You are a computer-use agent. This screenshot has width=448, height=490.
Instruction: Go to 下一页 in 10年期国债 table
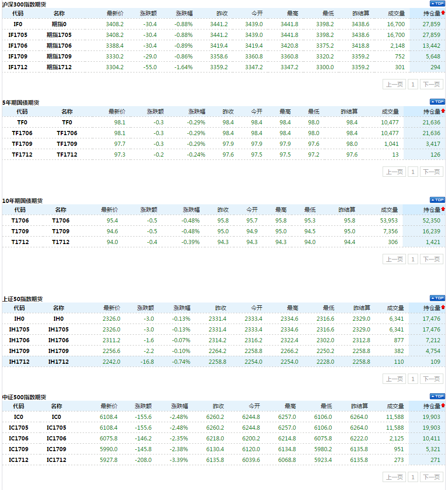click(x=432, y=259)
